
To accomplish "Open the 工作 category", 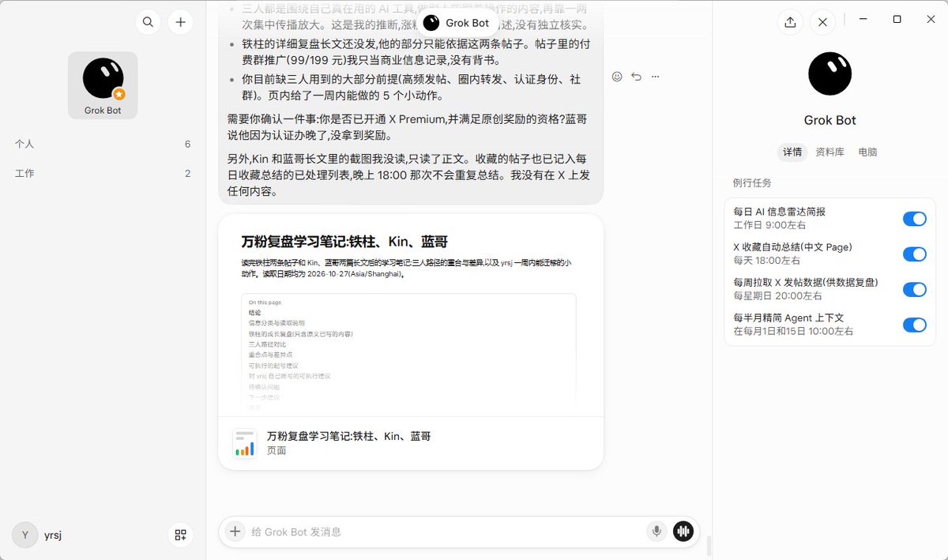I will coord(103,174).
